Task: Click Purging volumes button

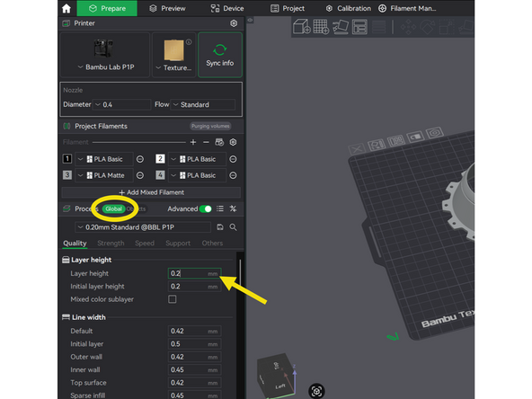Action: tap(210, 126)
